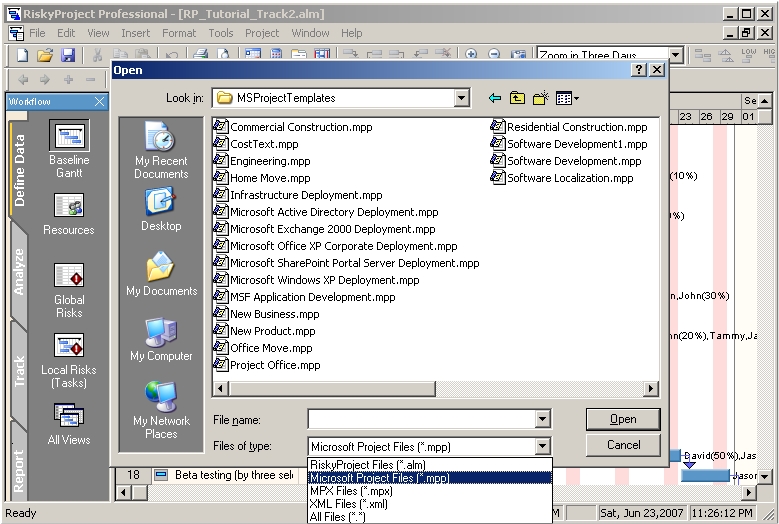The height and width of the screenshot is (524, 779).
Task: Select Residential Construction.mpp file
Action: tap(569, 127)
